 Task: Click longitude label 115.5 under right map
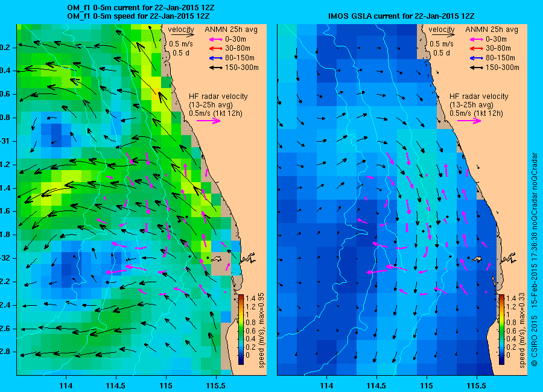(x=477, y=385)
